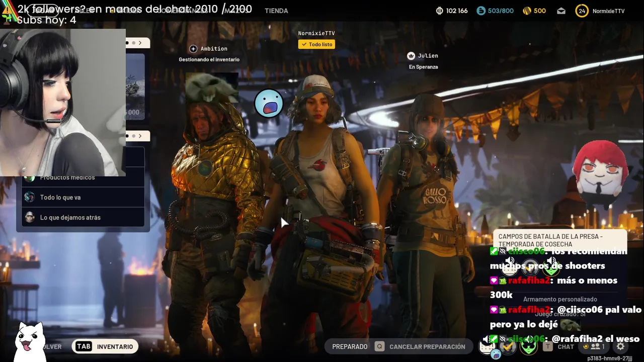Click the 503/800 blue currency counter
Viewport: 644px width, 362px height.
pos(495,11)
